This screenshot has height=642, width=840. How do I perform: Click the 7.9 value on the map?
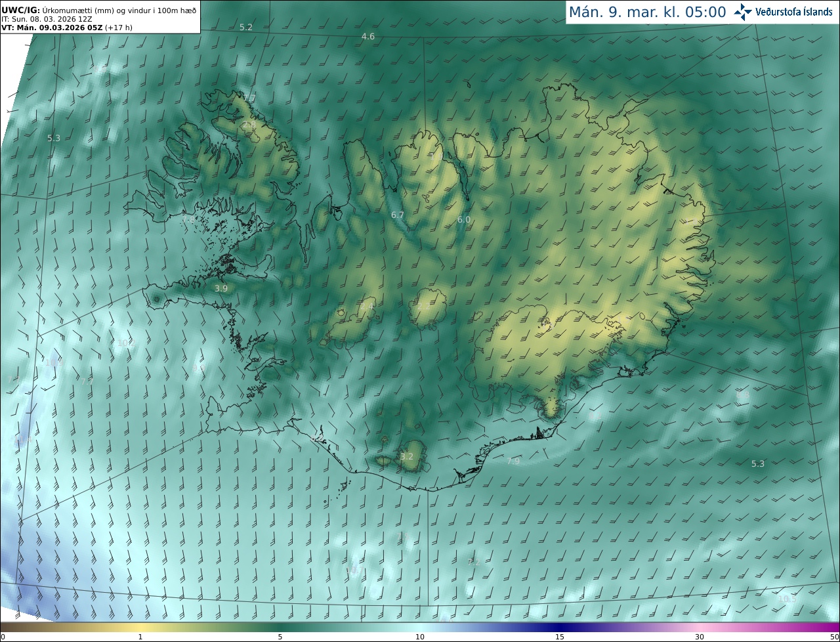[x=513, y=461]
